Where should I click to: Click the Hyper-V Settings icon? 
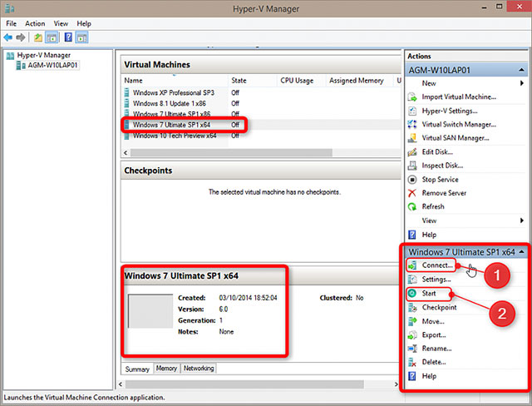click(x=412, y=111)
